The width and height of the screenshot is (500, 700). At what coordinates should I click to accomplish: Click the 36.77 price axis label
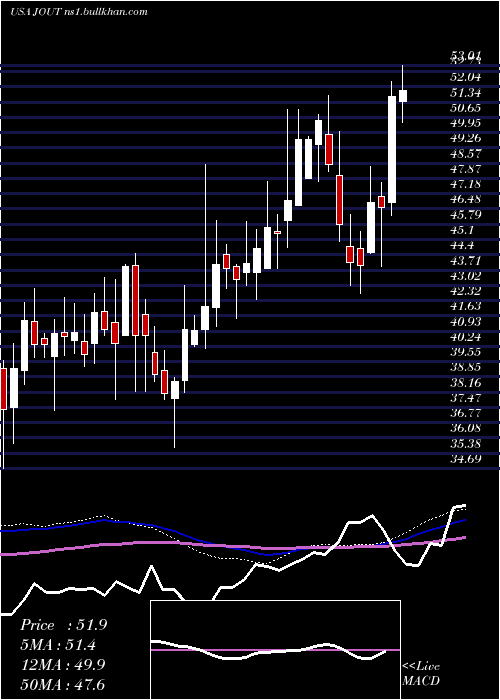point(466,413)
